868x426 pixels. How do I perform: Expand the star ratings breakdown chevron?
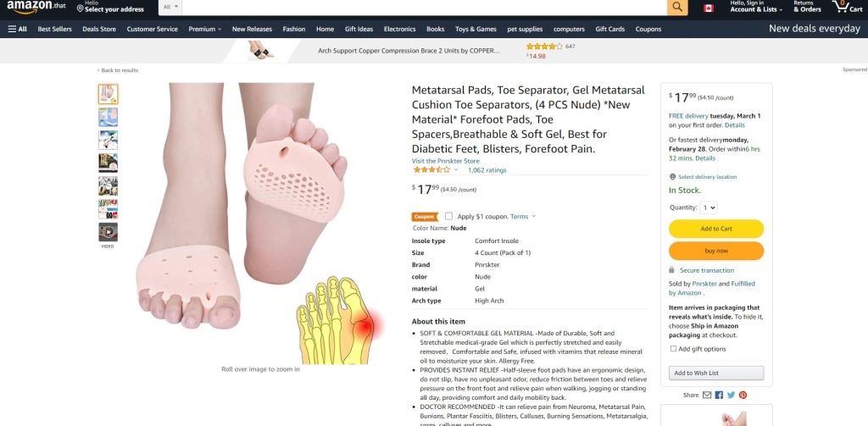456,170
